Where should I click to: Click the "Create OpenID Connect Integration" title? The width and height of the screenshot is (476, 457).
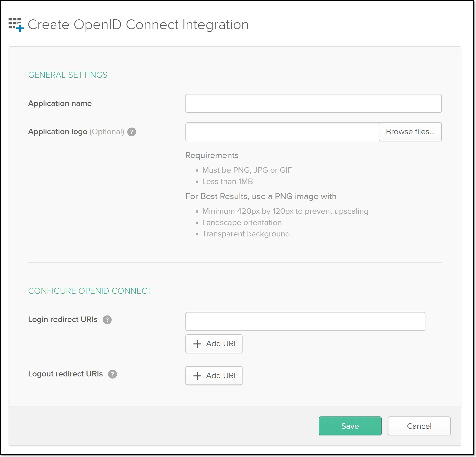138,25
